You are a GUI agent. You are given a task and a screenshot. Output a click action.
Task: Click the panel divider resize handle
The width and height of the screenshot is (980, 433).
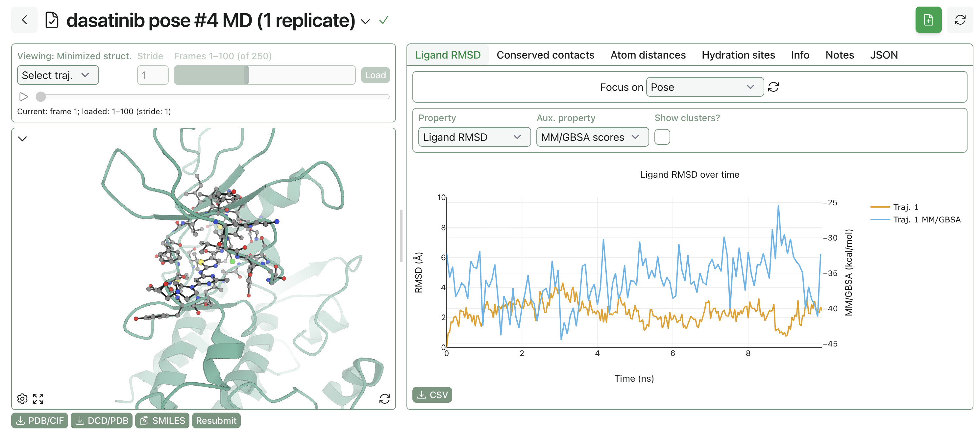pos(401,236)
